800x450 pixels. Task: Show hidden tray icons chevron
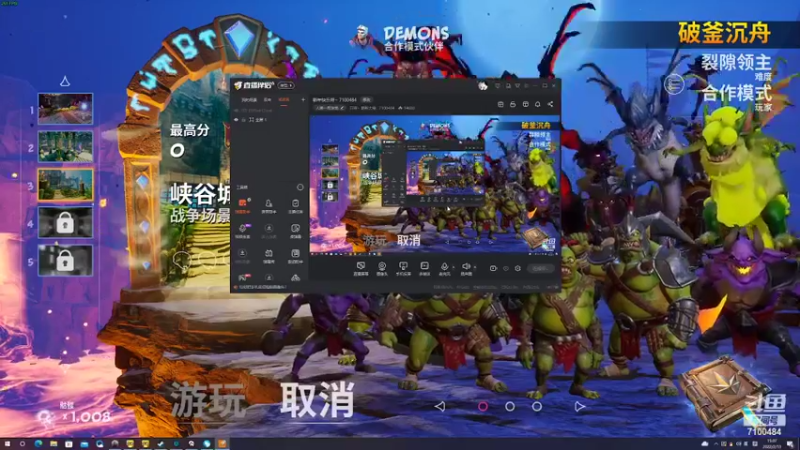[x=715, y=444]
